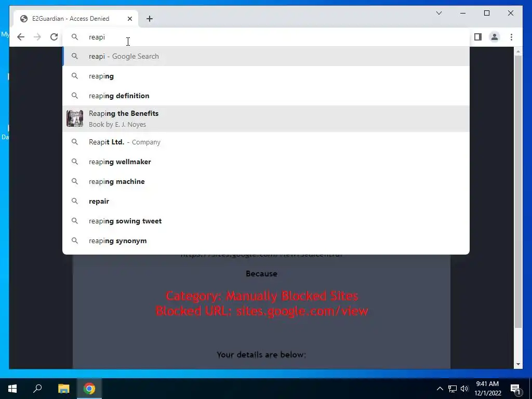This screenshot has height=399, width=532.
Task: Maximize the Chrome window
Action: (x=486, y=13)
